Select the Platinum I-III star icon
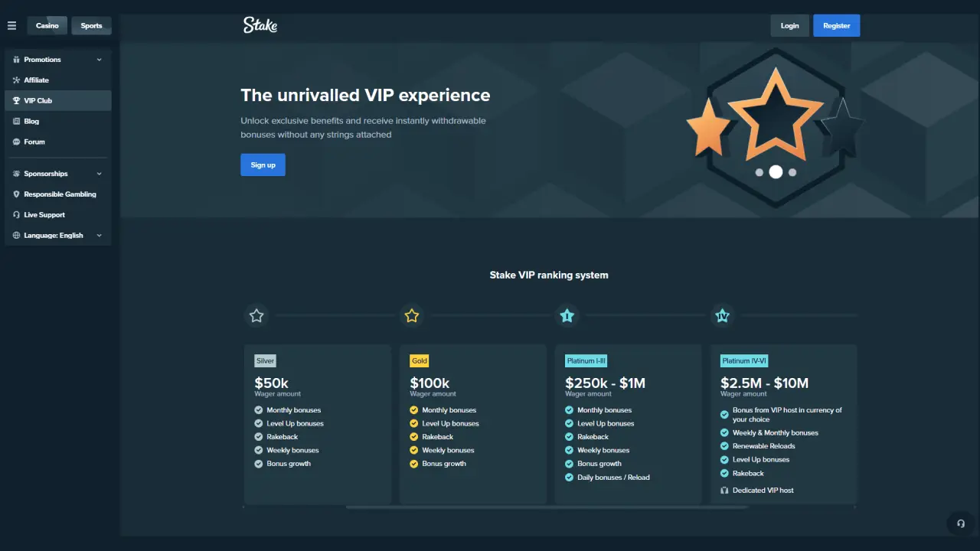The width and height of the screenshot is (980, 551). click(567, 315)
